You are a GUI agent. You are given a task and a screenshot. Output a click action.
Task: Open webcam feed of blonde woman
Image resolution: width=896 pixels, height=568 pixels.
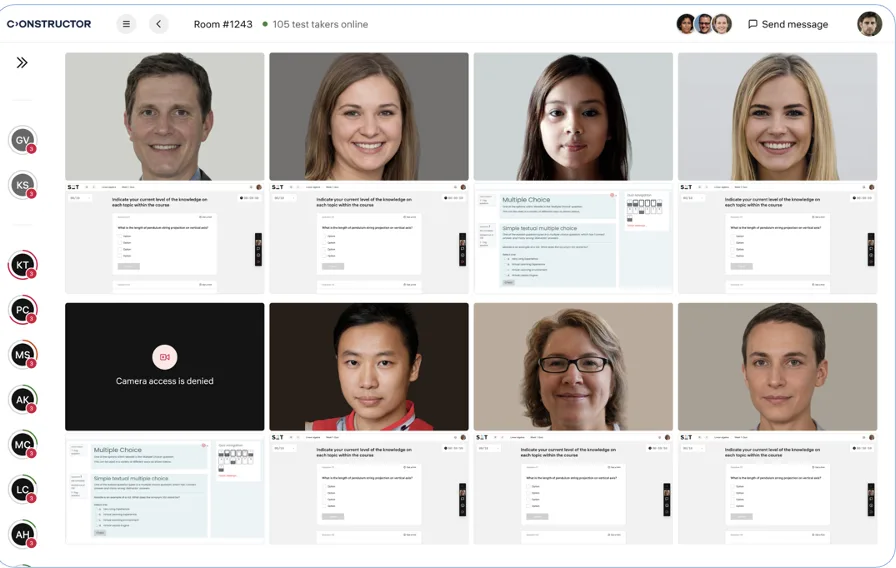pos(777,117)
